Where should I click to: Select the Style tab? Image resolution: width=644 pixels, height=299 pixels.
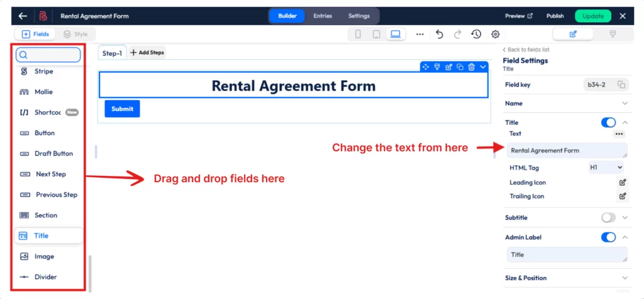coord(75,34)
